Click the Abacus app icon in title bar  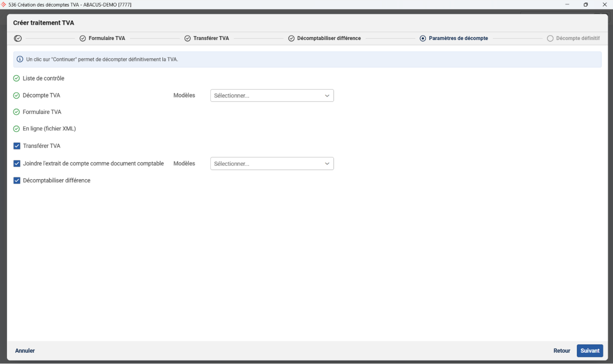click(x=4, y=4)
